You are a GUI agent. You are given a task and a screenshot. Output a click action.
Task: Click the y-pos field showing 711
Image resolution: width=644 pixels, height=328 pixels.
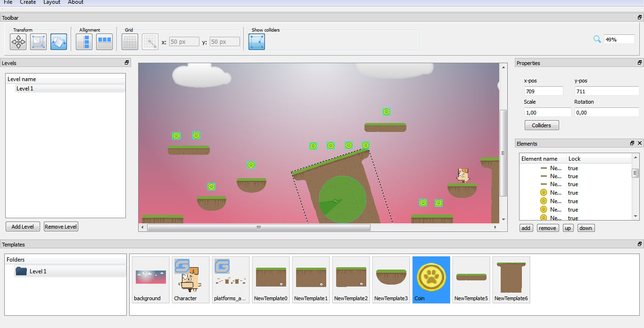(x=607, y=91)
